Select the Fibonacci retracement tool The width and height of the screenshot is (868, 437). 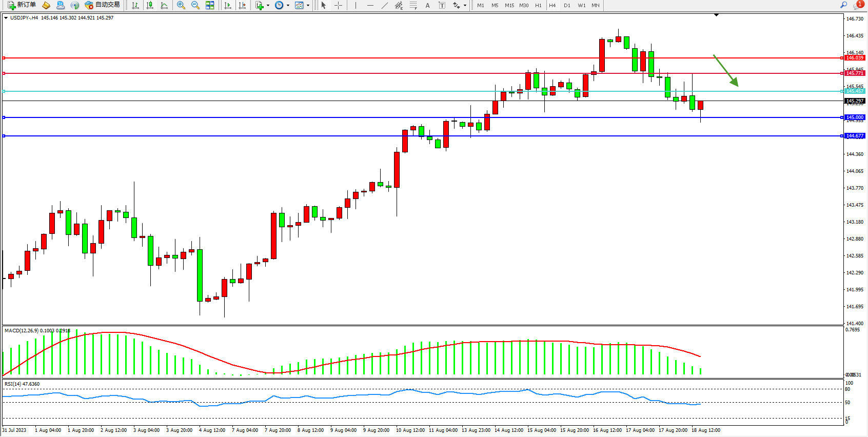click(x=413, y=5)
